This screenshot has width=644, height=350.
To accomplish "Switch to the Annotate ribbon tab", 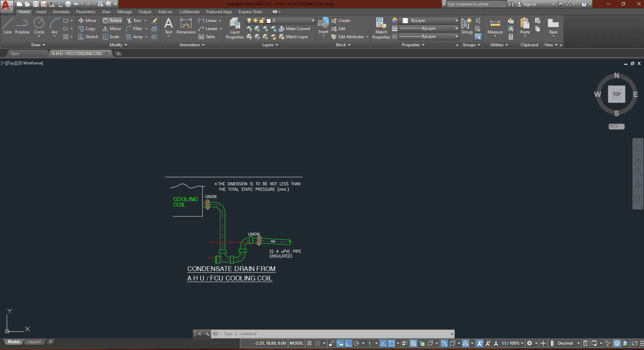I will click(61, 12).
